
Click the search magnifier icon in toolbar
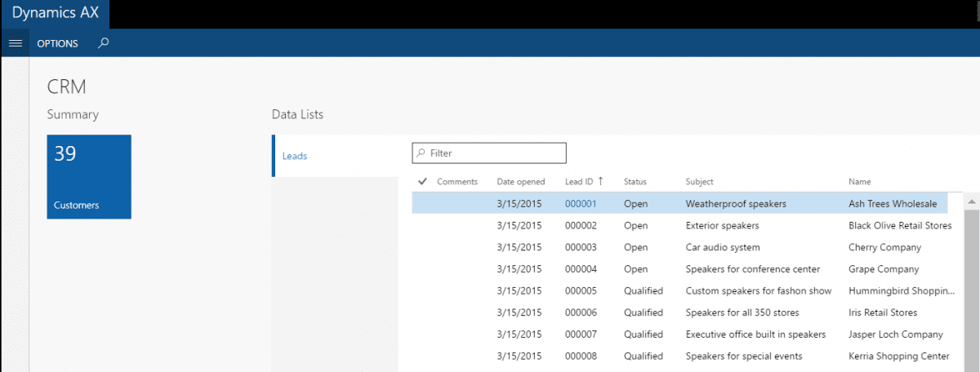coord(103,43)
